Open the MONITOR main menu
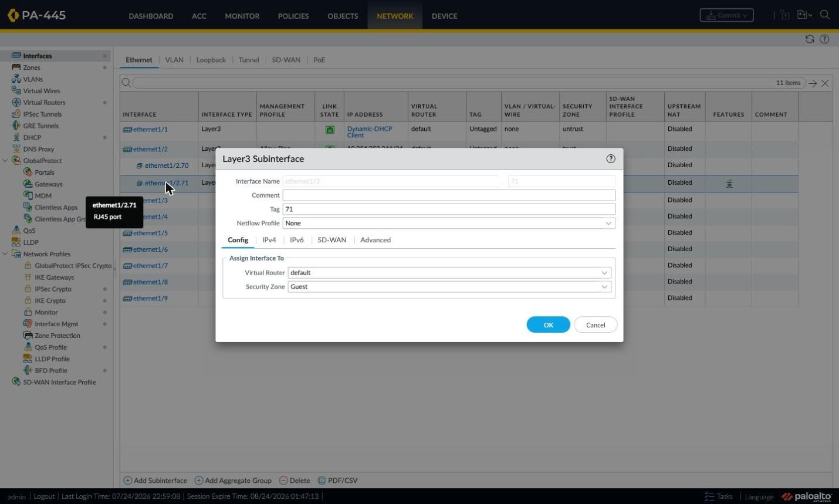Viewport: 839px width, 504px height. click(242, 16)
